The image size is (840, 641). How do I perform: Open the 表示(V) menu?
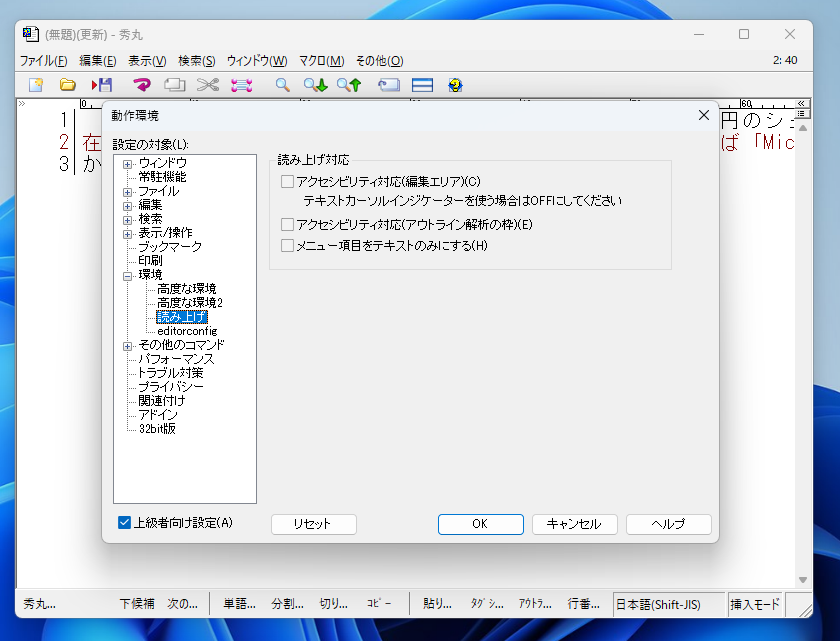point(147,61)
